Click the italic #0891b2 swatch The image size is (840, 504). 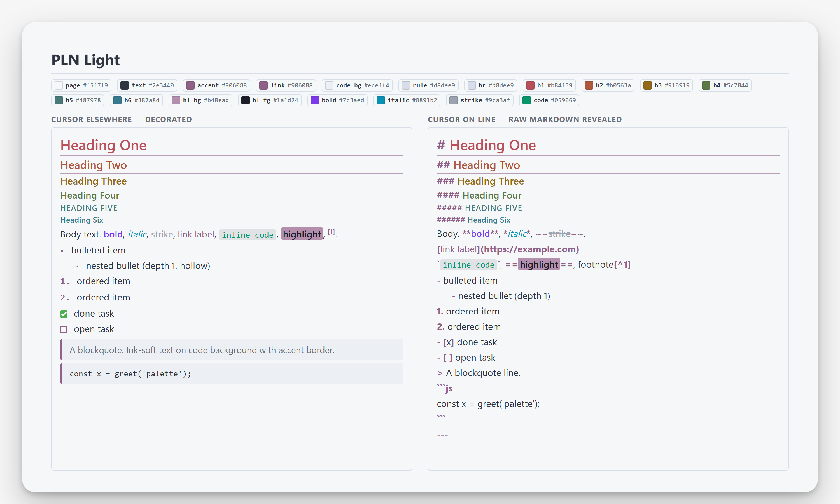tap(407, 100)
